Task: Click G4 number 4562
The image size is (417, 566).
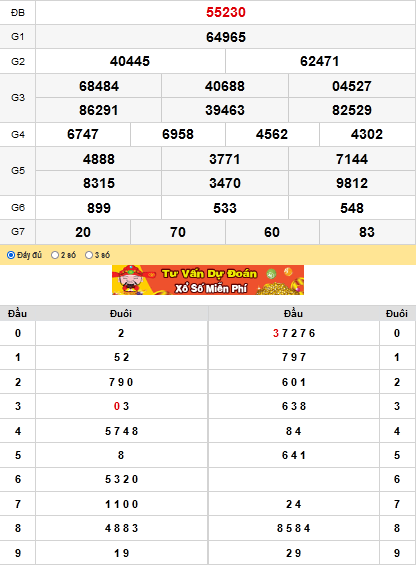Action: point(272,135)
